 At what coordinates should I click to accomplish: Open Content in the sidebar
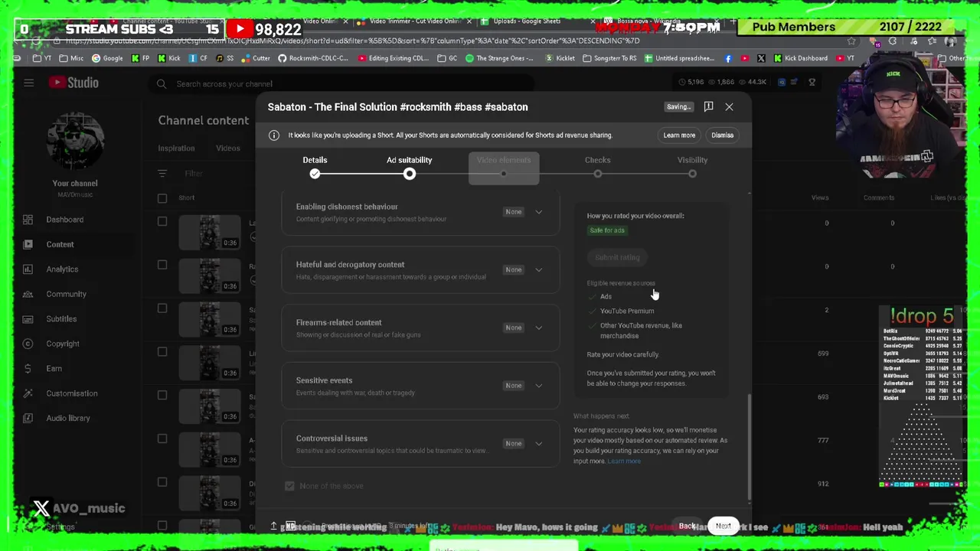[60, 244]
